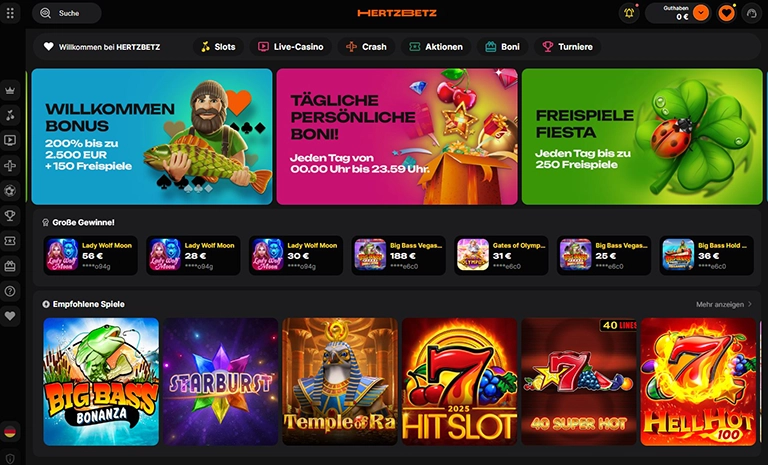768x465 pixels.
Task: Open the help question mark icon
Action: point(10,291)
